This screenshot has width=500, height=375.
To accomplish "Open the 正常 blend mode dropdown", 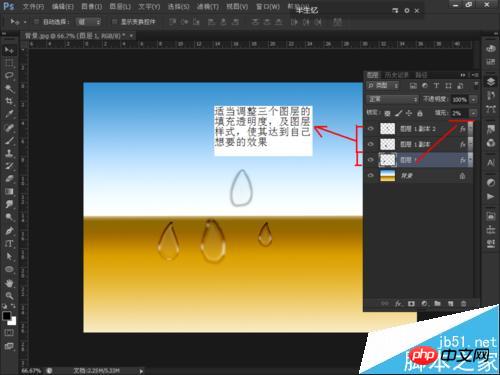I will [x=393, y=99].
